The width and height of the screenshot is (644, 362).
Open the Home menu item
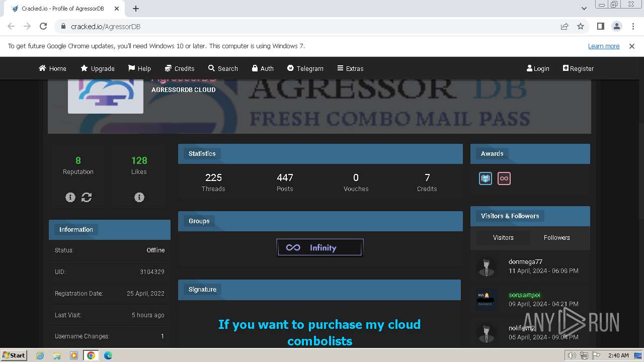(x=52, y=68)
